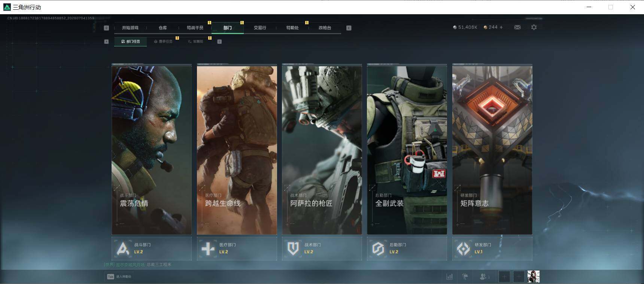
Task: Open the settings gear icon
Action: (x=534, y=27)
